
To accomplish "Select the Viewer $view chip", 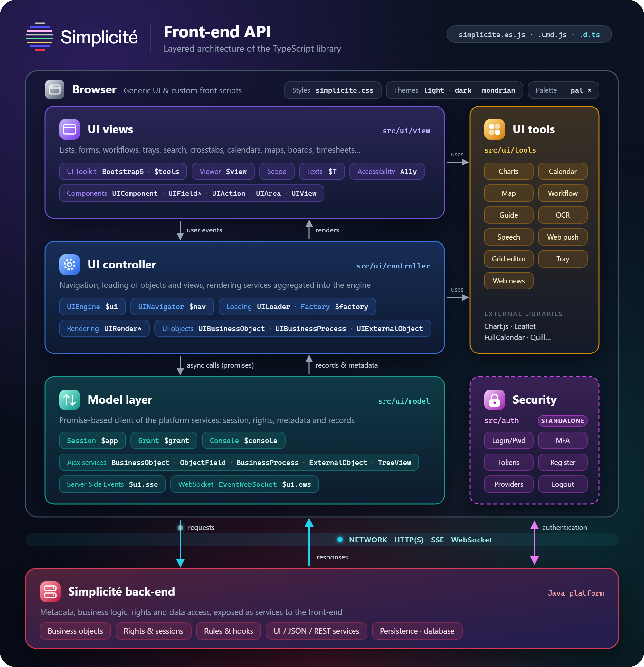I will [x=223, y=171].
